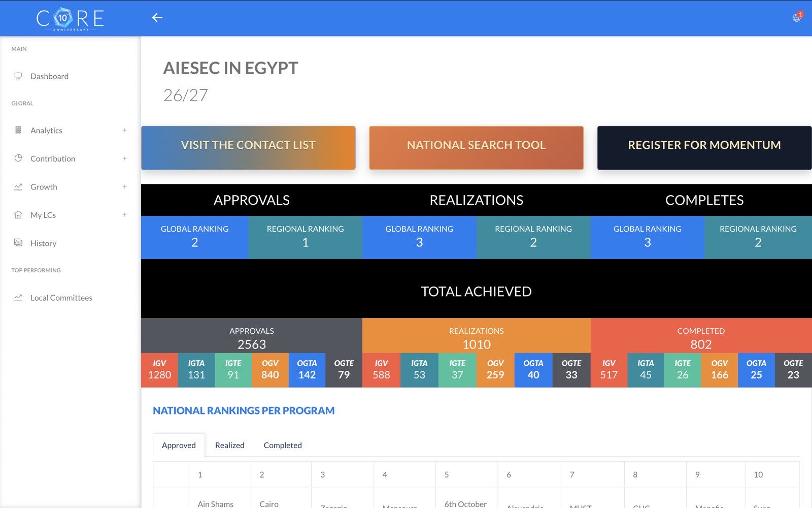The image size is (812, 508).
Task: Click the OGTE 23 completed tile
Action: click(x=793, y=370)
